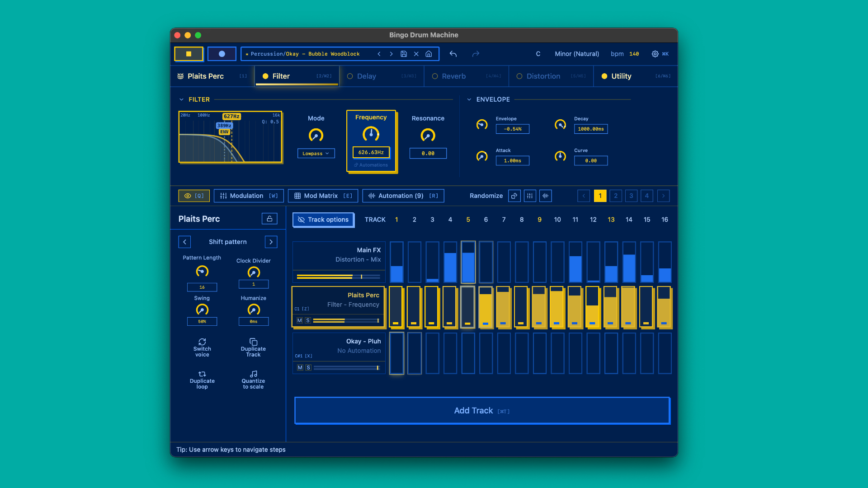This screenshot has width=868, height=488.
Task: Enable the Delay effect toggle
Action: pos(350,76)
